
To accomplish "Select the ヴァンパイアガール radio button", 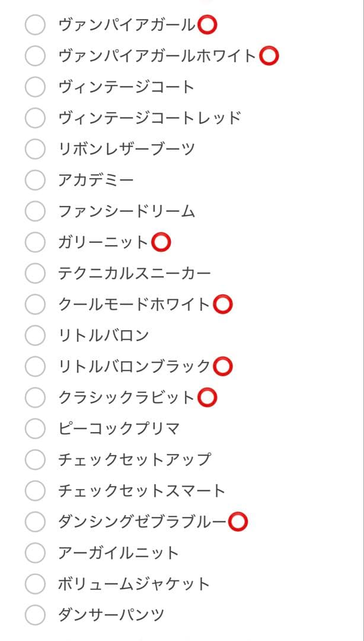I will point(36,25).
